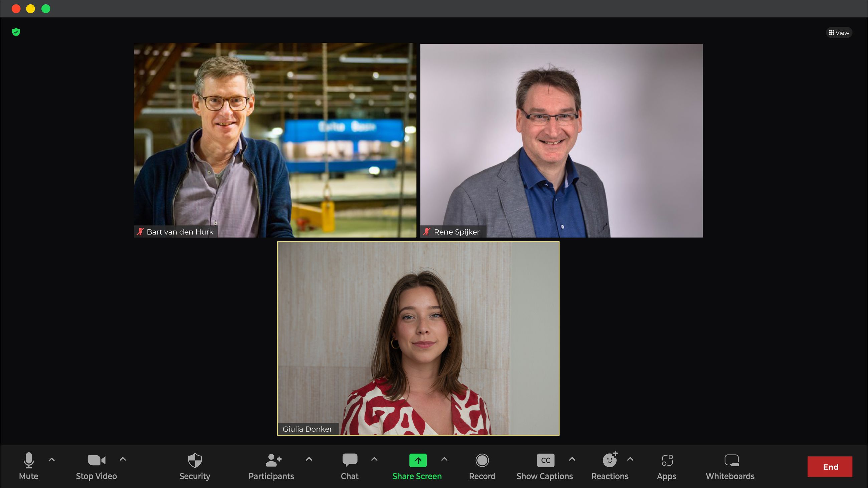Toggle Show Captions CC button

click(545, 460)
